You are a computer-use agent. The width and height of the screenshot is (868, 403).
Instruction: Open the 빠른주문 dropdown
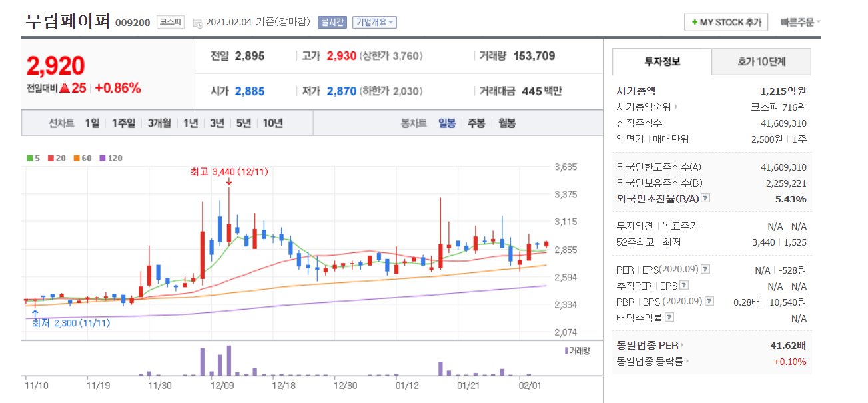[x=800, y=22]
